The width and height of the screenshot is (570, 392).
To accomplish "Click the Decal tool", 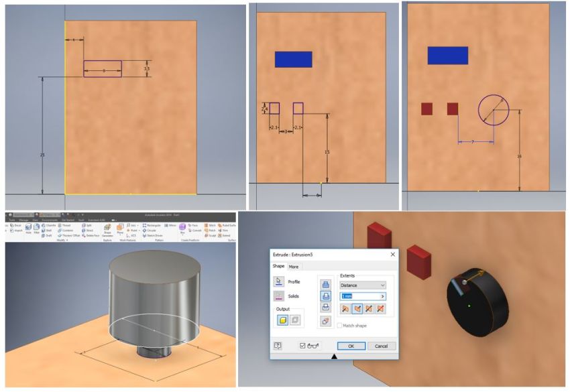I will click(x=15, y=225).
